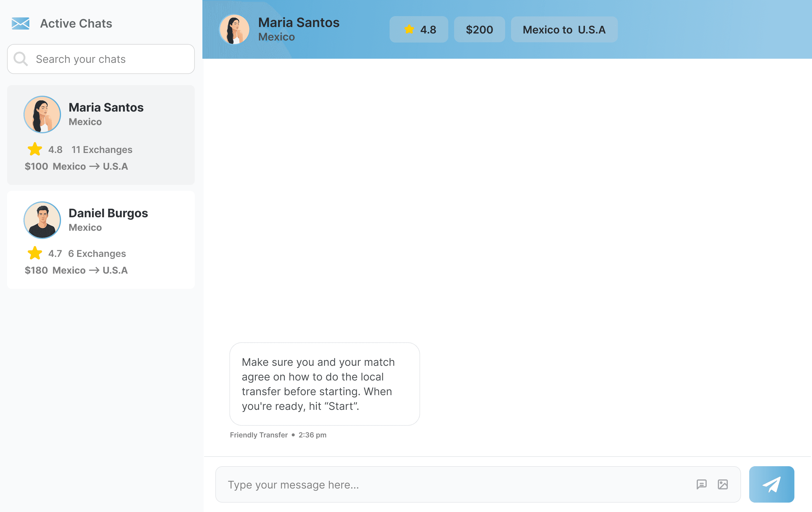Click star icon on Maria Santos card

point(35,149)
